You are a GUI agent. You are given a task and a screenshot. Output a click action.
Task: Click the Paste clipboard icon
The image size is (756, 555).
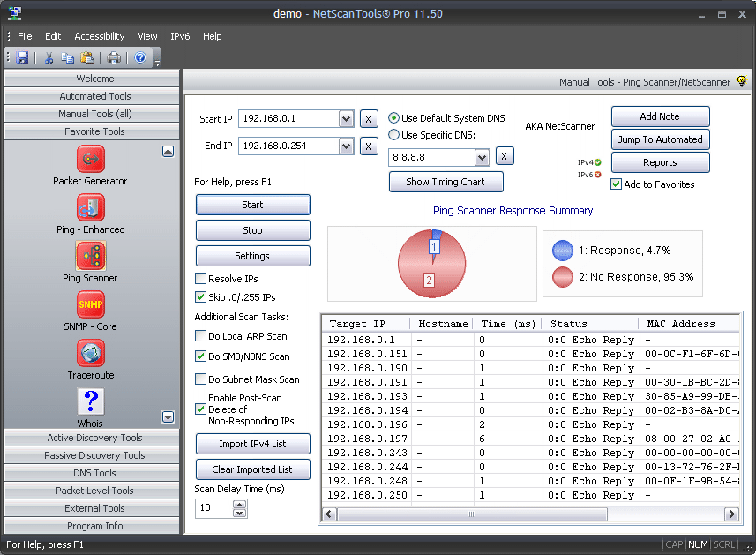87,58
